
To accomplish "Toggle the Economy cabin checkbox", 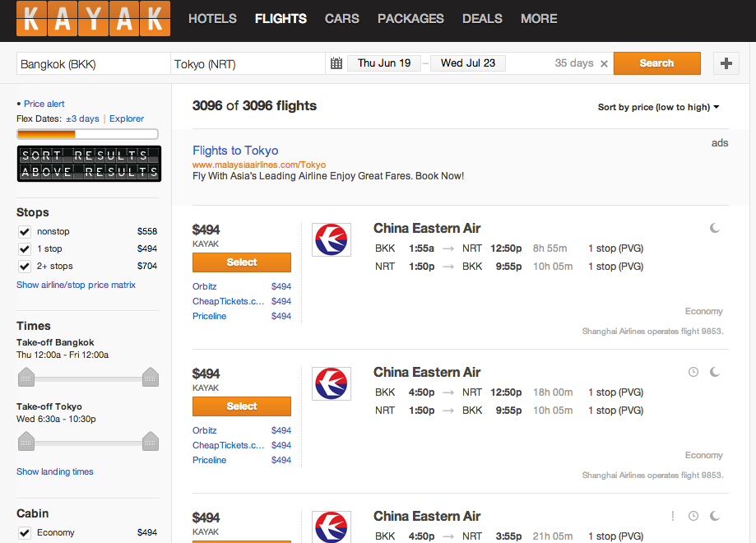I will [25, 533].
